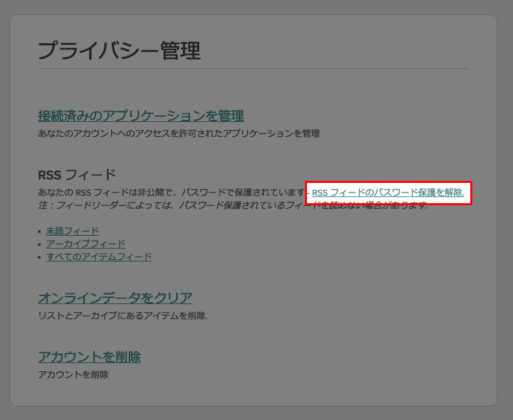Click the bullet beside すべてのアイテムフィード
The height and width of the screenshot is (420, 513).
40,257
